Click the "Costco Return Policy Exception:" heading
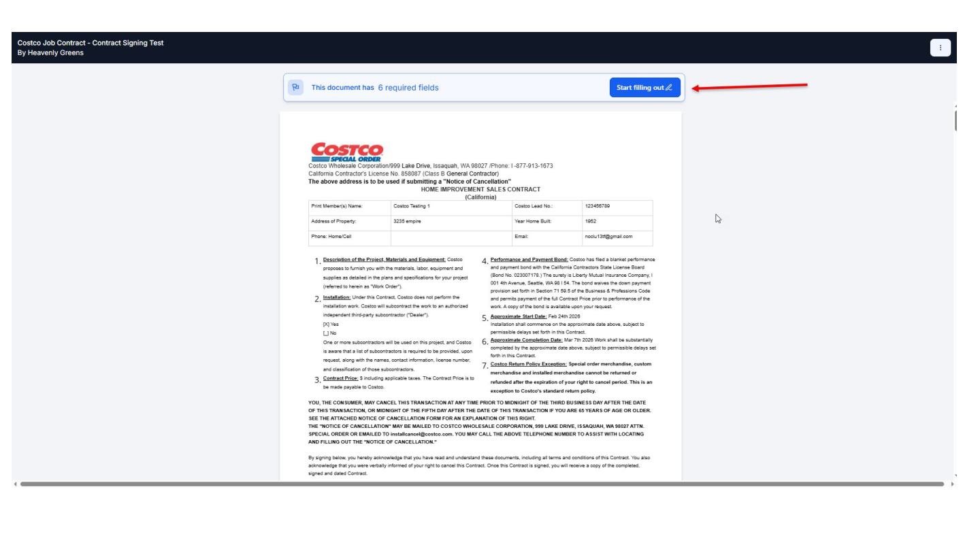Screen dimensions: 980x551 coord(529,365)
